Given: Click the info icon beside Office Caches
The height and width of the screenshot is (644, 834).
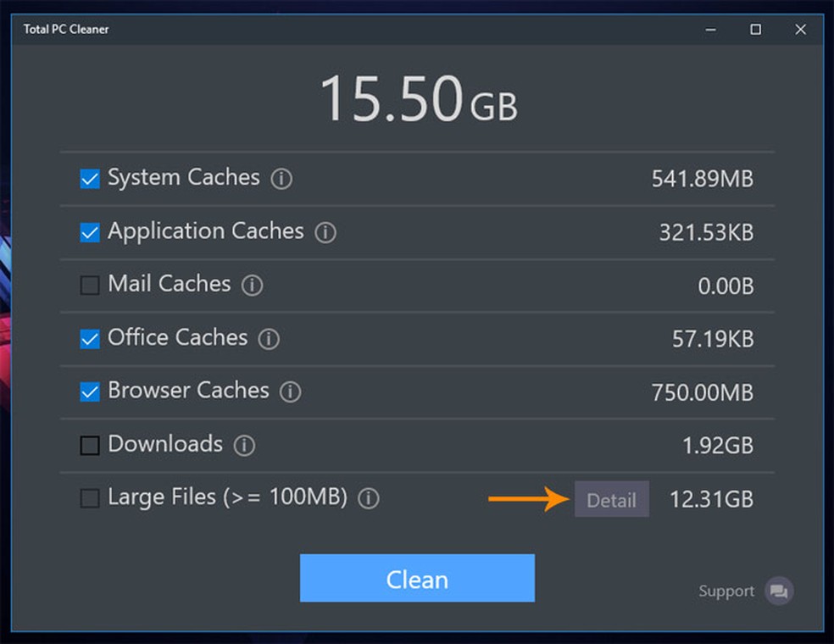Looking at the screenshot, I should tap(269, 339).
